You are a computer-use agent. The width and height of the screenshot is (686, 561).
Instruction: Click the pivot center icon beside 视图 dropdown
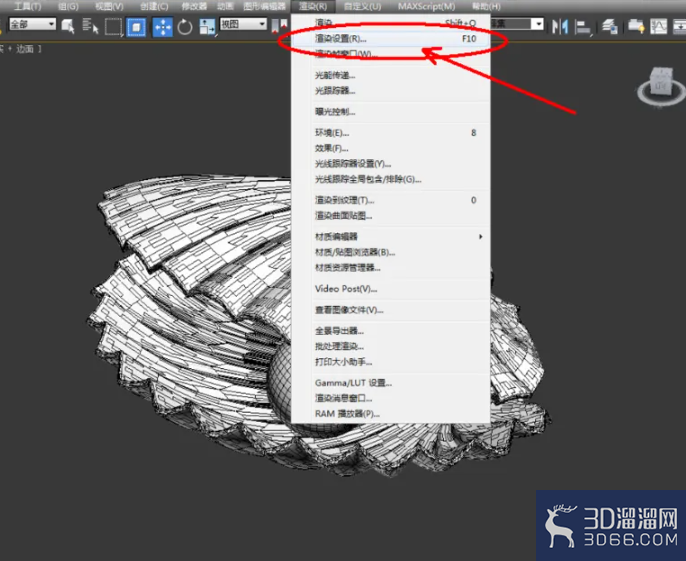[279, 26]
